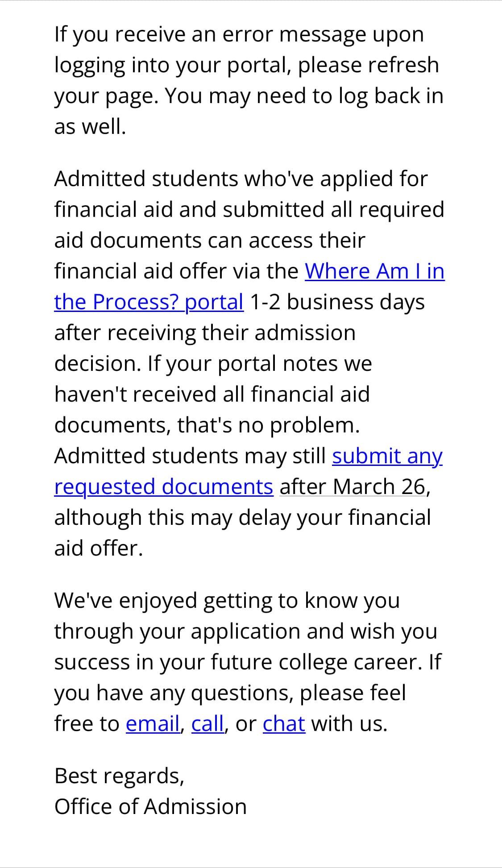Viewport: 502px width, 868px height.
Task: Click the line "documents, that's no problem."
Action: 207,425
